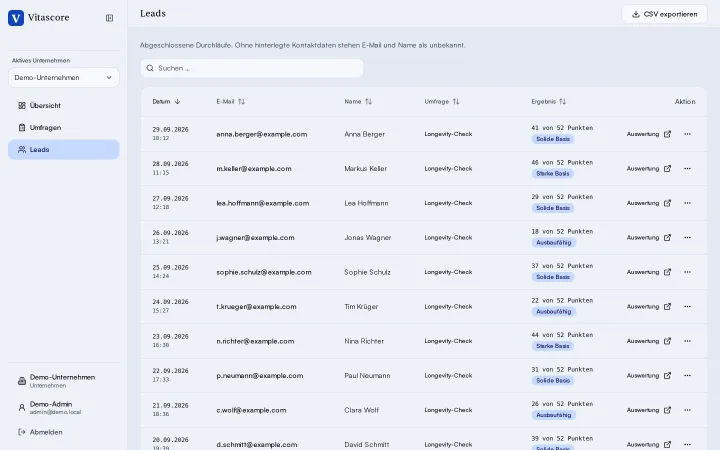Viewport: 720px width, 450px height.
Task: Sort table by Umfrage column
Action: [442, 101]
